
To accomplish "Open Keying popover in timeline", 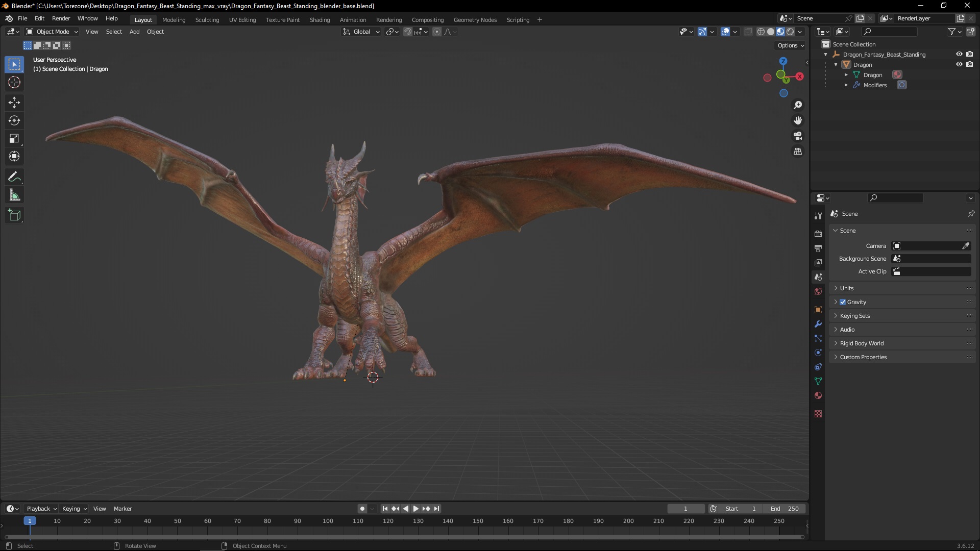I will click(74, 509).
